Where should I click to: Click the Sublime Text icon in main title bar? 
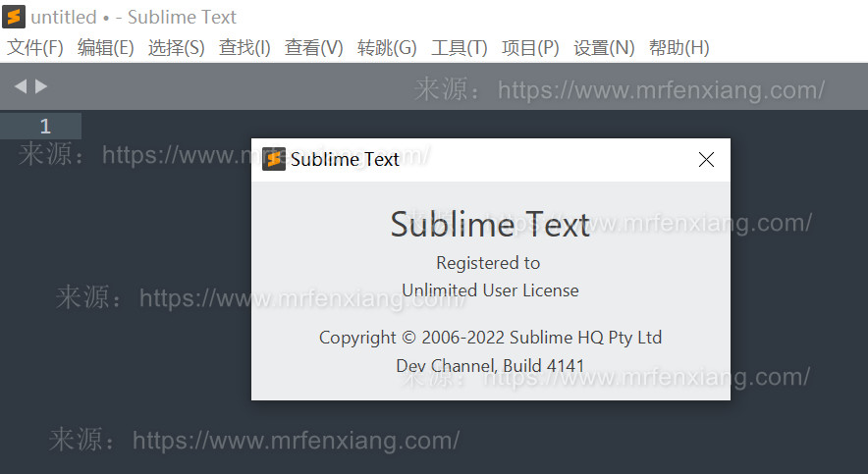tap(14, 17)
